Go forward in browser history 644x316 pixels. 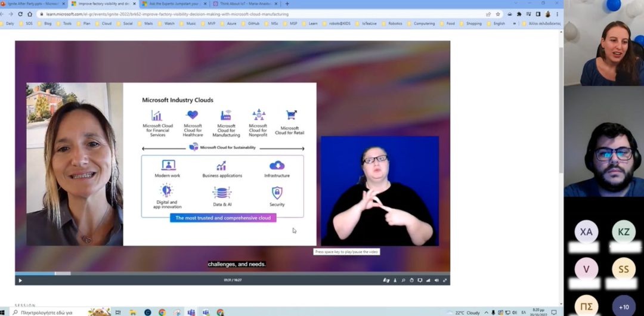click(x=11, y=14)
